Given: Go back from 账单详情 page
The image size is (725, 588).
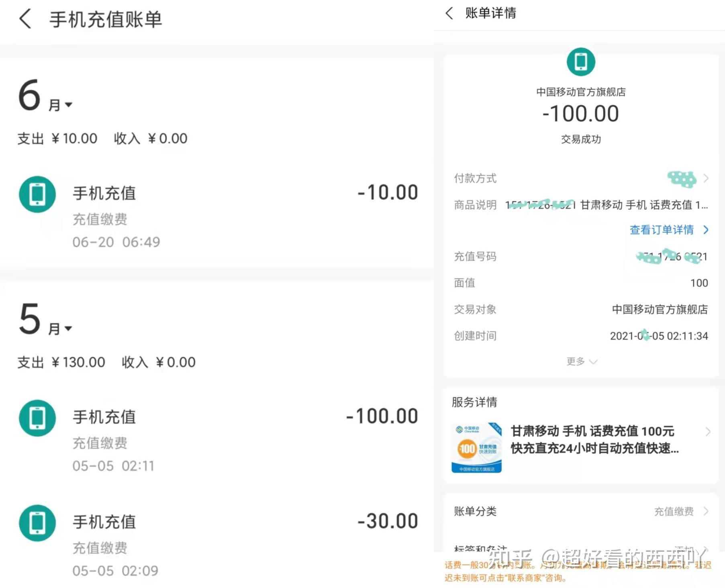Looking at the screenshot, I should pos(449,13).
